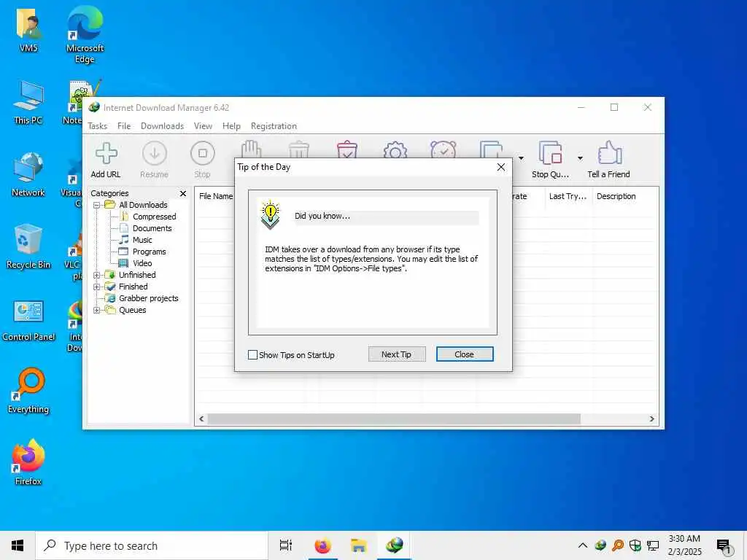The height and width of the screenshot is (560, 747).
Task: Click the File Name column header
Action: pyautogui.click(x=216, y=196)
